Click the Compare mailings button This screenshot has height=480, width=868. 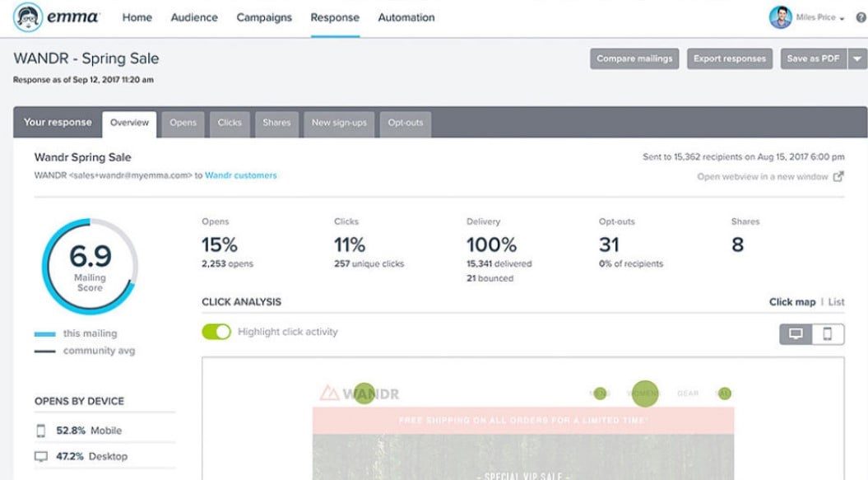tap(634, 58)
